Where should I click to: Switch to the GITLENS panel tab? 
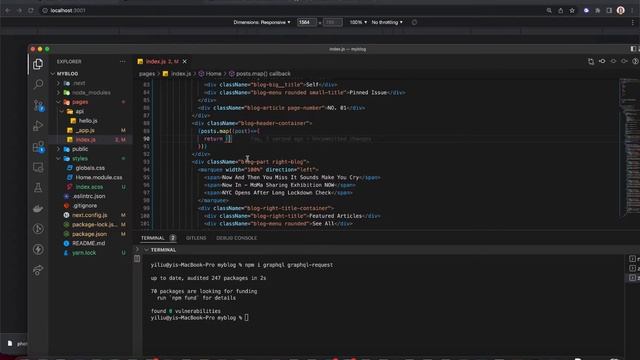196,238
